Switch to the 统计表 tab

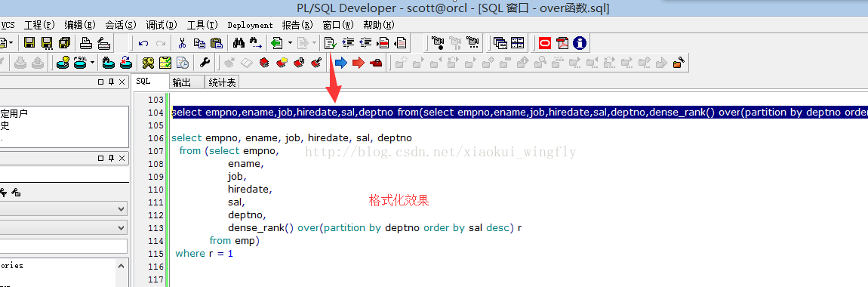(222, 82)
